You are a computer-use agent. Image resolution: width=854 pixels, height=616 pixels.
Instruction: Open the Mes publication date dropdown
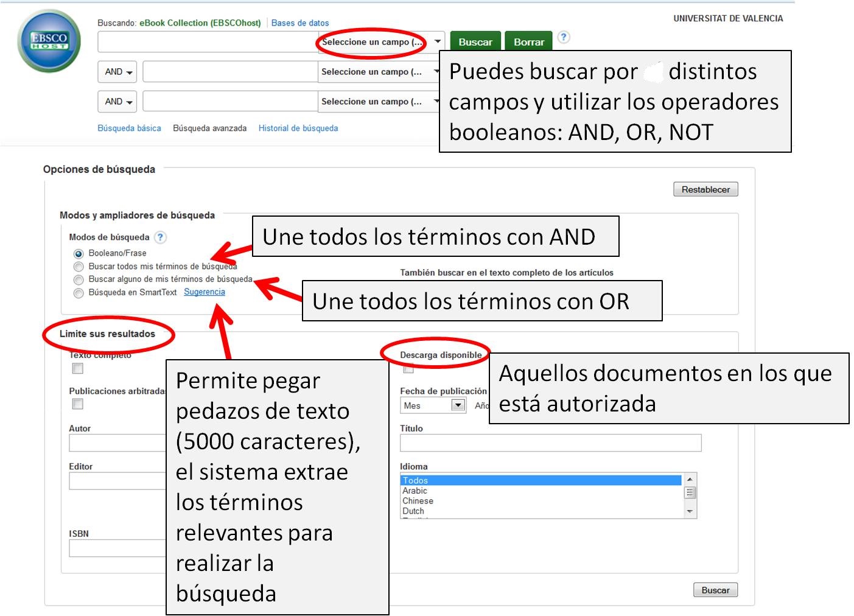click(x=433, y=405)
